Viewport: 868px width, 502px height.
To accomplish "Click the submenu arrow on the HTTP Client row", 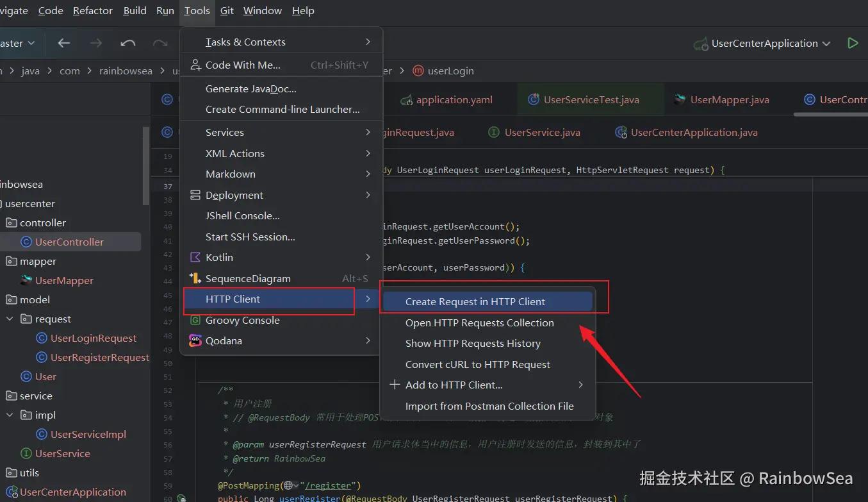I will tap(368, 299).
